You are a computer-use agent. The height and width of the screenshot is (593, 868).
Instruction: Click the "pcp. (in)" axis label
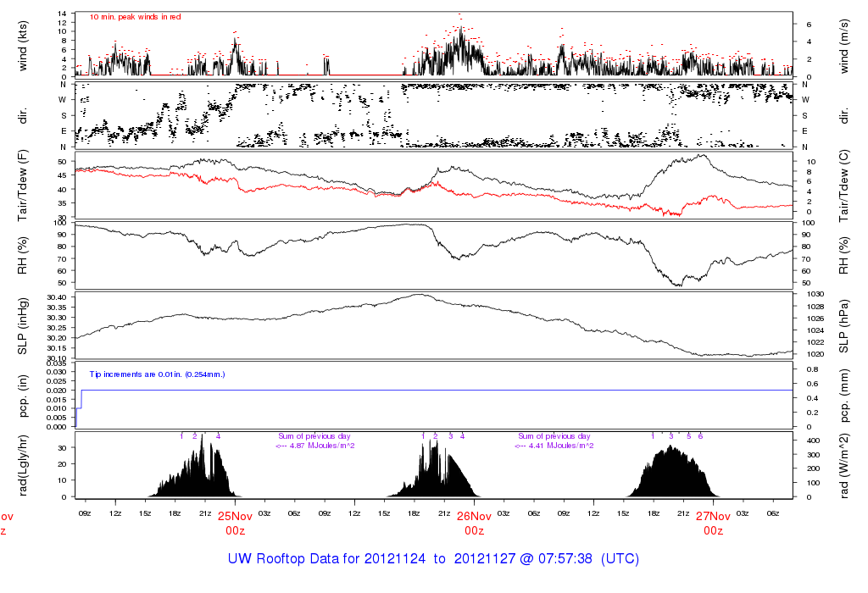click(x=23, y=396)
